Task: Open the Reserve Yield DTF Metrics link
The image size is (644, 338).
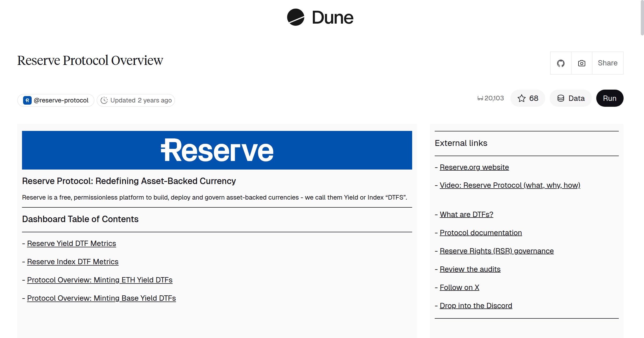Action: point(71,243)
